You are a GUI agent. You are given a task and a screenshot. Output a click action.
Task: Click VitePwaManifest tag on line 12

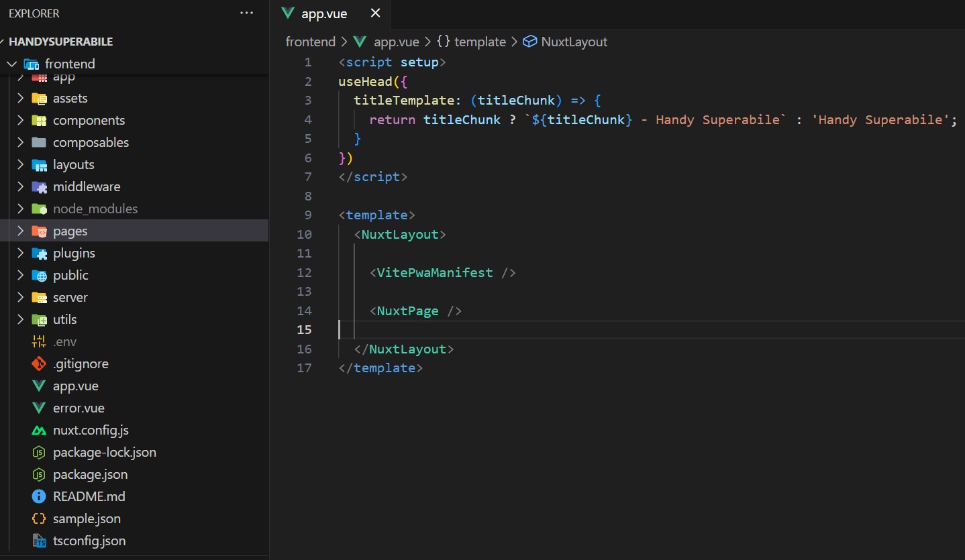click(x=435, y=272)
